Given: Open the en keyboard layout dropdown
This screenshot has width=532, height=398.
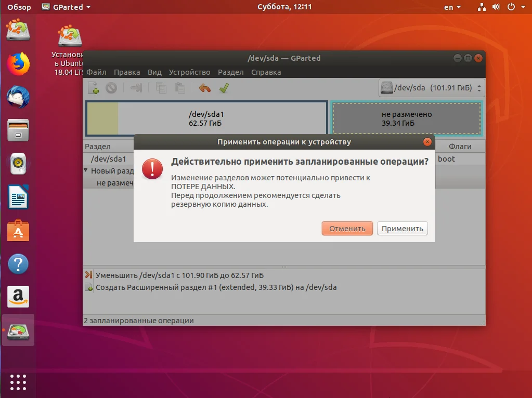Looking at the screenshot, I should tap(452, 7).
